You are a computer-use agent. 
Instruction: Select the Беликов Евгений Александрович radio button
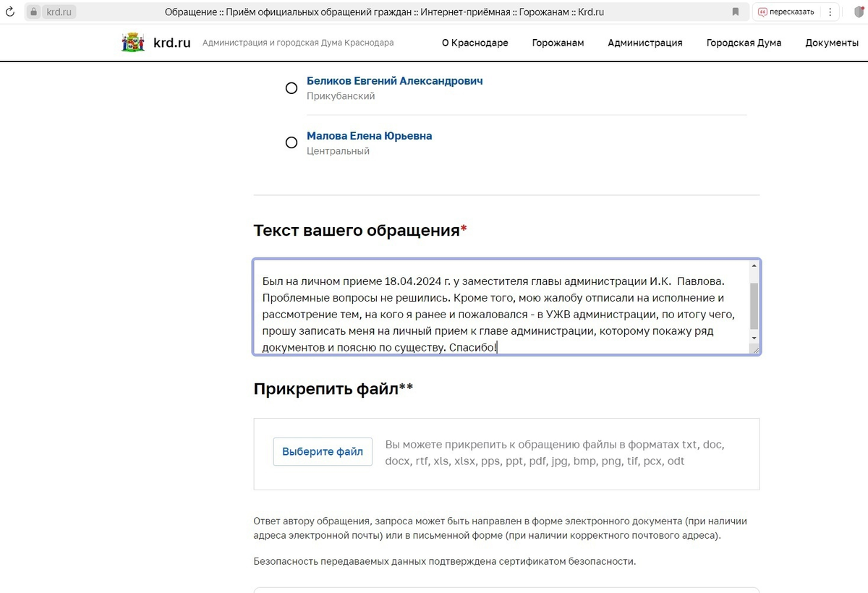[x=292, y=88]
